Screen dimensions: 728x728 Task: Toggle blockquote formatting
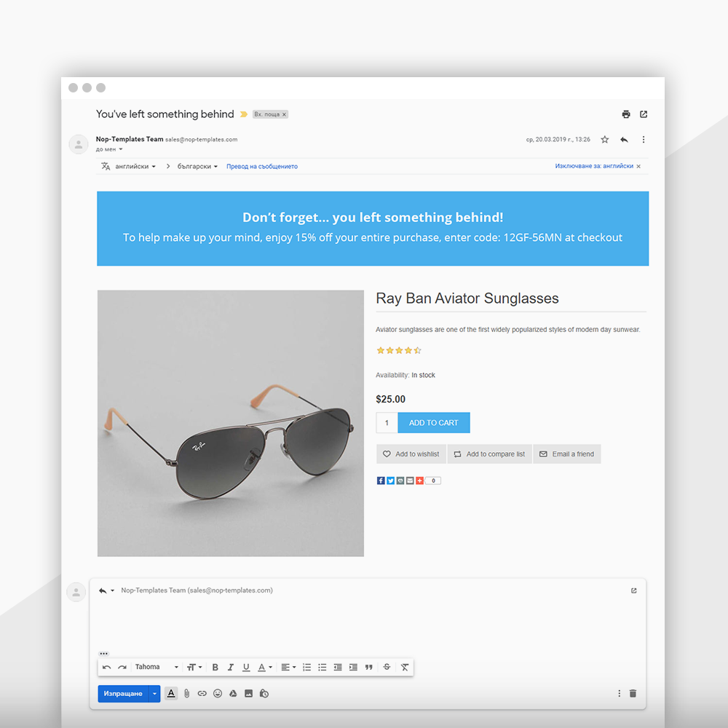pos(368,667)
